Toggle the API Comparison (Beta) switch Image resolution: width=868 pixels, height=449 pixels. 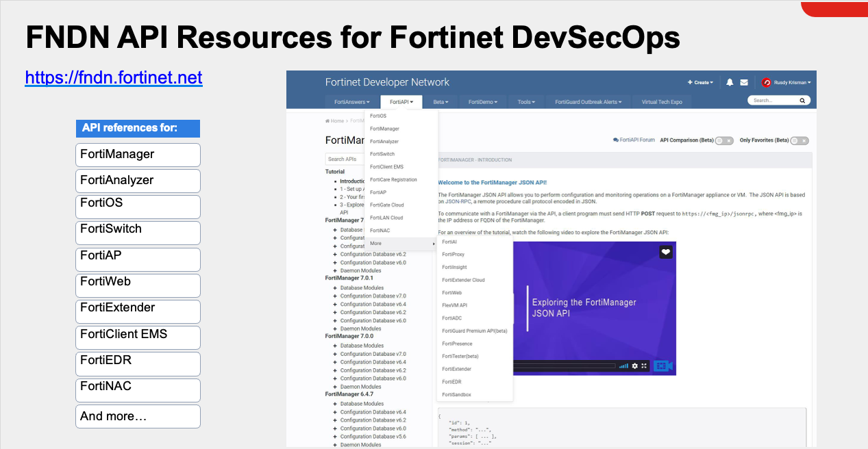point(725,140)
